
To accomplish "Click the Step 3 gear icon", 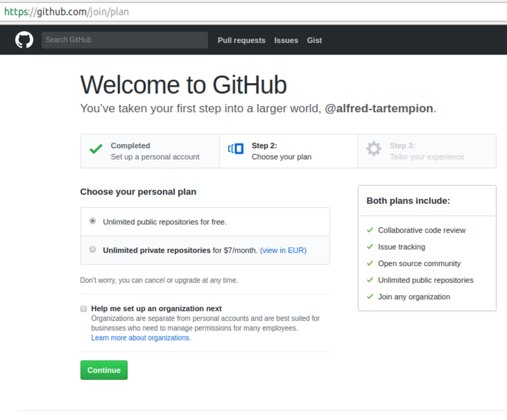I will 374,149.
